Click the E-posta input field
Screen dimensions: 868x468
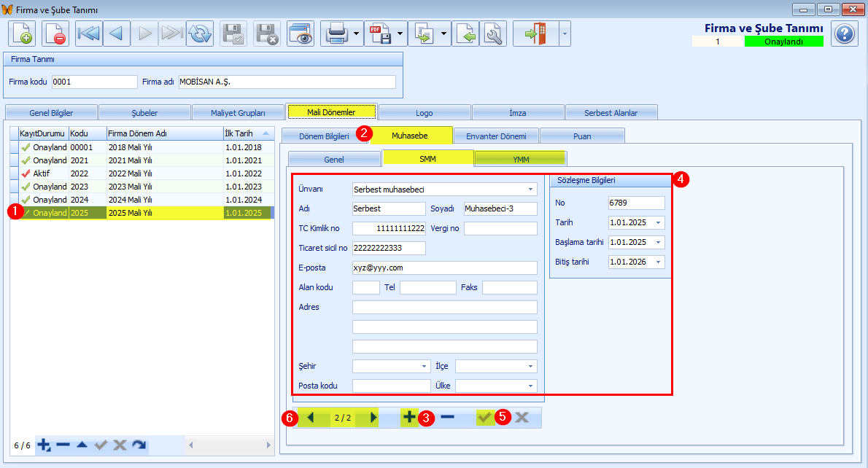[x=444, y=268]
